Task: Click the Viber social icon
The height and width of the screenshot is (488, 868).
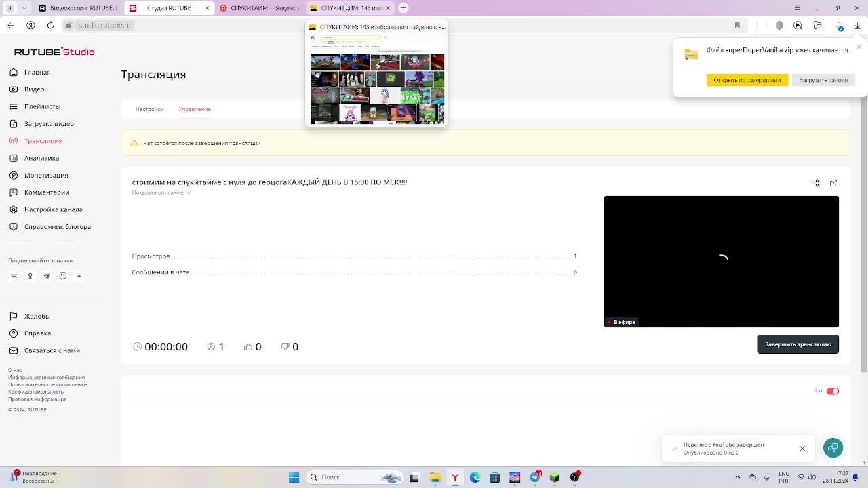Action: pyautogui.click(x=62, y=276)
